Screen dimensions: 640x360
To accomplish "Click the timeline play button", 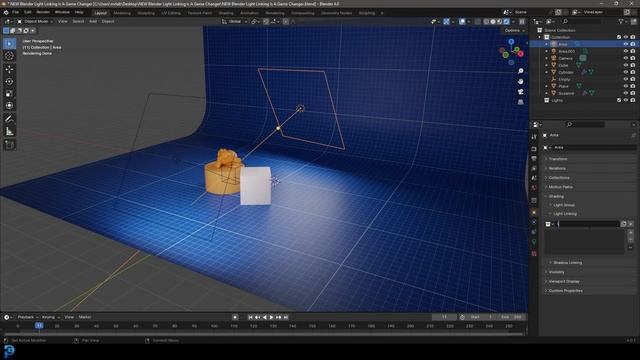I will coord(271,317).
